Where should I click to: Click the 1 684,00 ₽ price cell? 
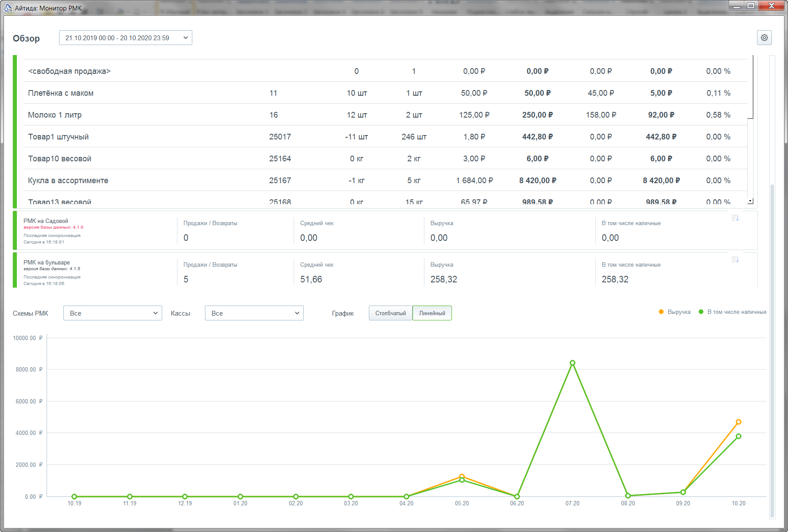click(474, 181)
